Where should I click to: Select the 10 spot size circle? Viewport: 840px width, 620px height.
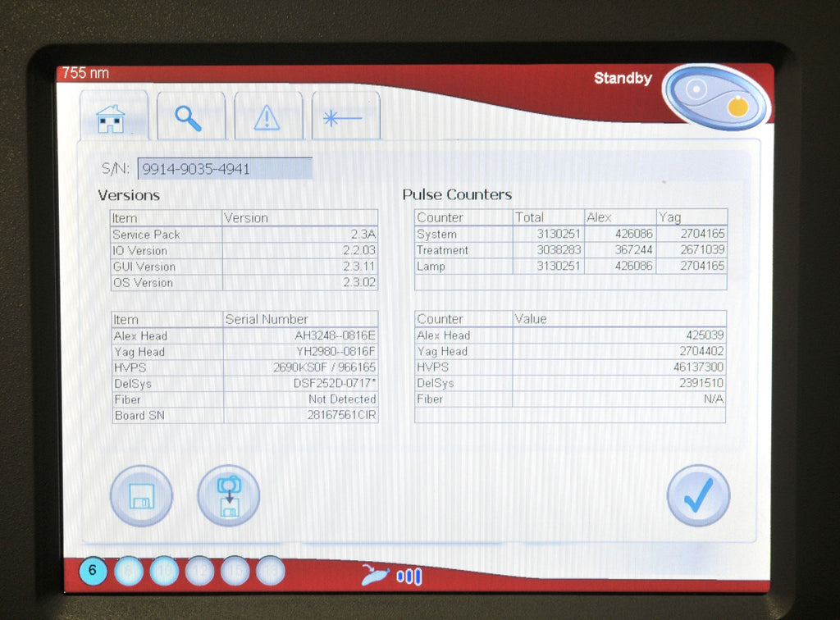click(x=164, y=571)
